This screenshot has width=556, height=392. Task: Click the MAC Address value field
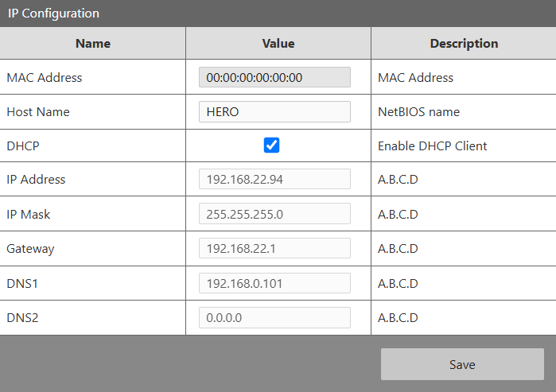pos(274,77)
